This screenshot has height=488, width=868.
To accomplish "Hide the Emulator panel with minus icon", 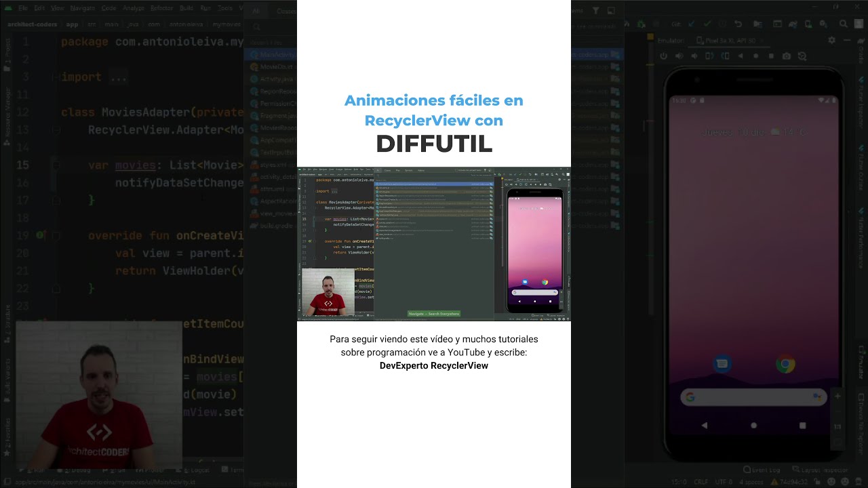I will 847,40.
